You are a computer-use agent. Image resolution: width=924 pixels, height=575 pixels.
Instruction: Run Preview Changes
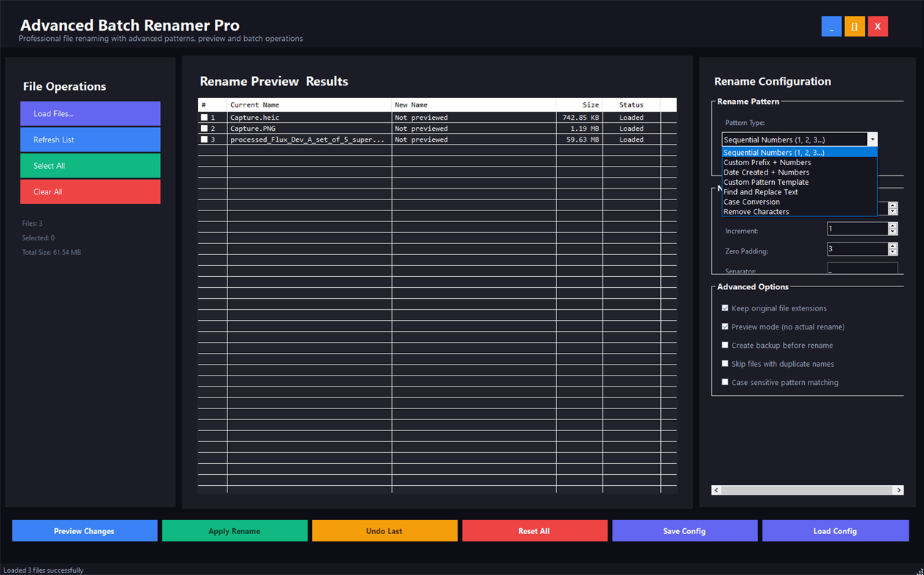click(x=84, y=530)
